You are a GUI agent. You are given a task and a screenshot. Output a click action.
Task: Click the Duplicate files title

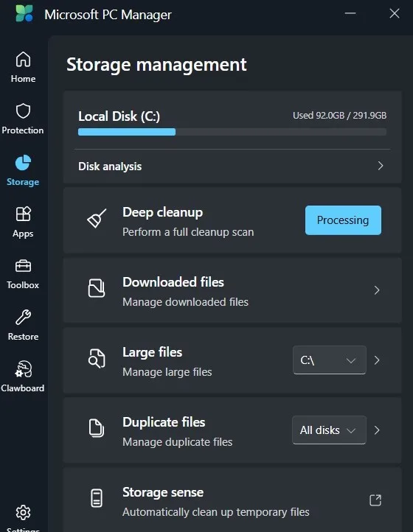pos(164,422)
